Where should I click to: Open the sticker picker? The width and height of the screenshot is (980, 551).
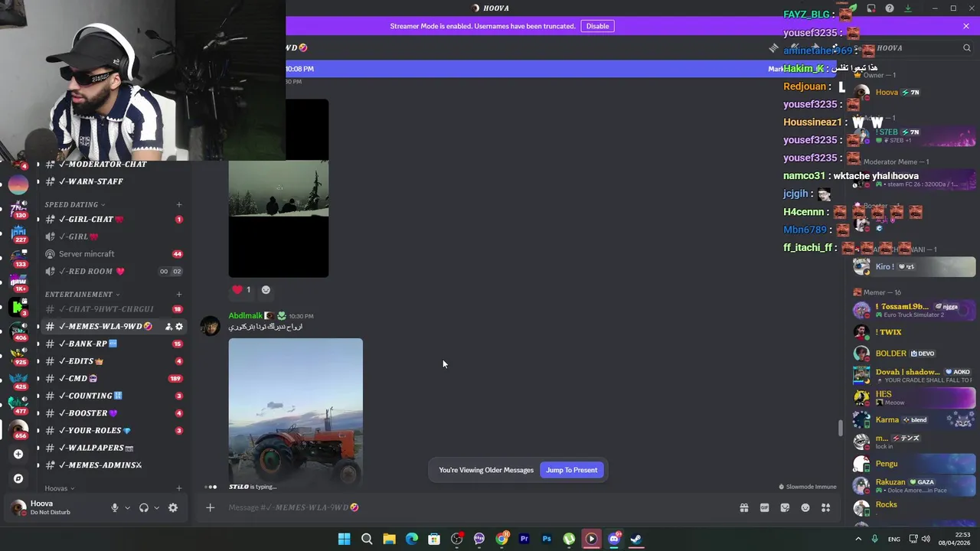click(x=785, y=507)
